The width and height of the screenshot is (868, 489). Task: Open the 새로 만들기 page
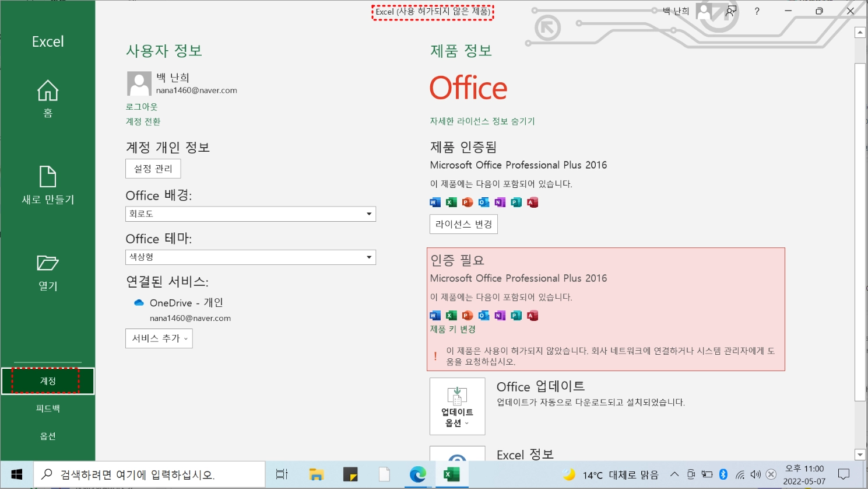coord(48,186)
